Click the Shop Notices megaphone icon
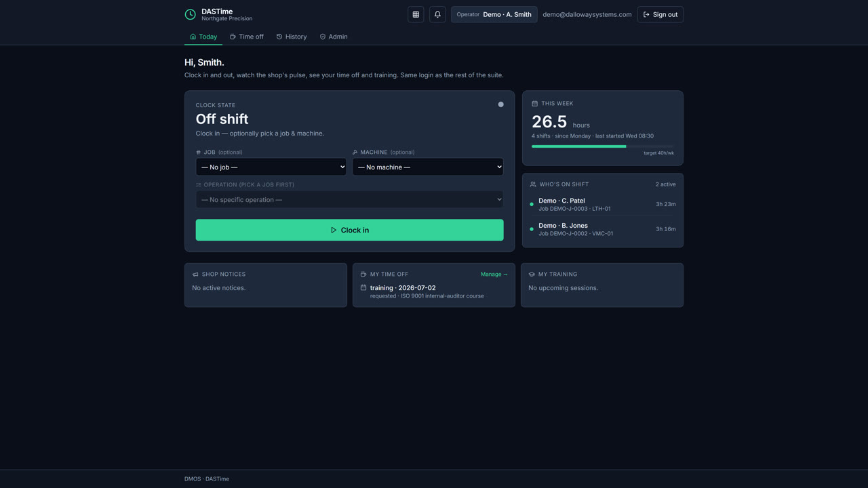This screenshot has width=868, height=488. [x=195, y=274]
